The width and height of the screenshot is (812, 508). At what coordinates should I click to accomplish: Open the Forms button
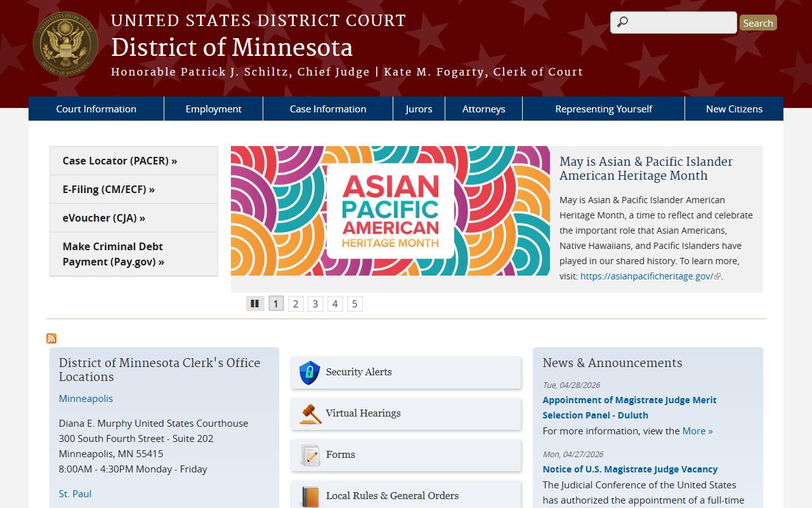point(406,455)
